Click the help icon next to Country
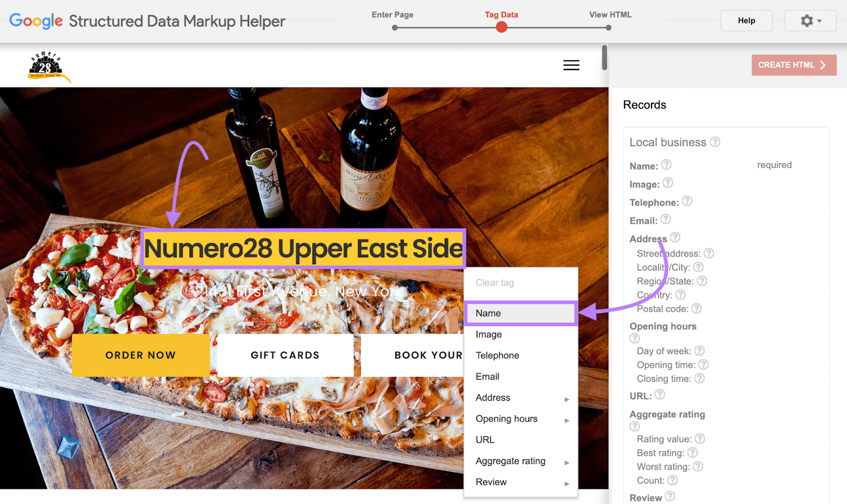847x504 pixels. tap(681, 294)
